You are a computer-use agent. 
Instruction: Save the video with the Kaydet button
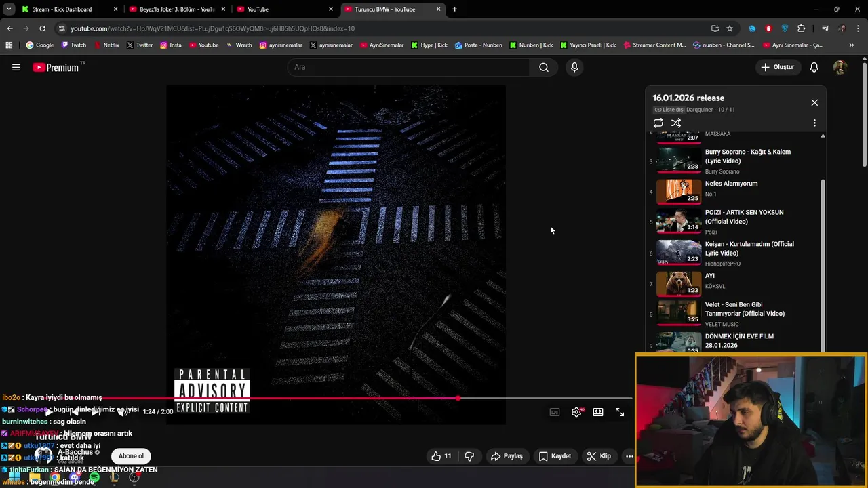tap(555, 456)
